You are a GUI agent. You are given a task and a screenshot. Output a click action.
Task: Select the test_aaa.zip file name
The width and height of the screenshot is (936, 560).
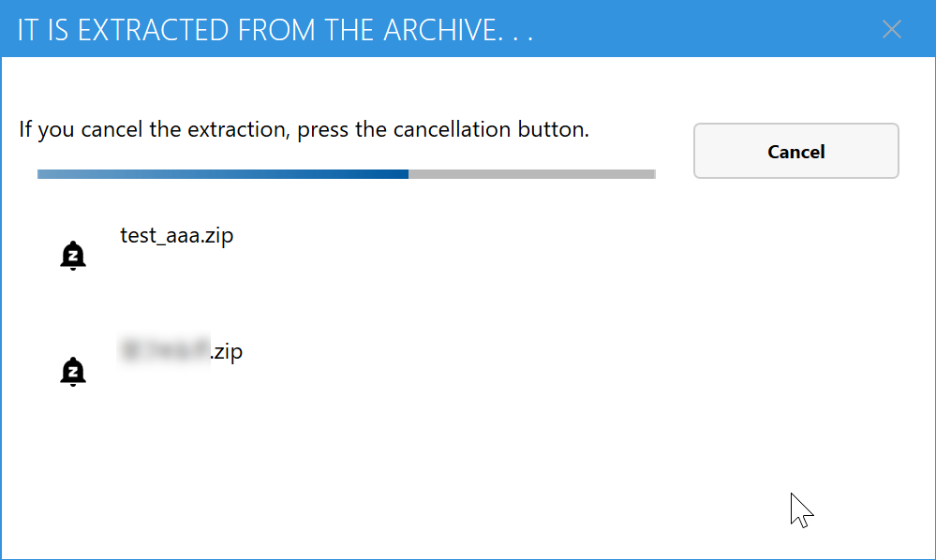(x=176, y=236)
